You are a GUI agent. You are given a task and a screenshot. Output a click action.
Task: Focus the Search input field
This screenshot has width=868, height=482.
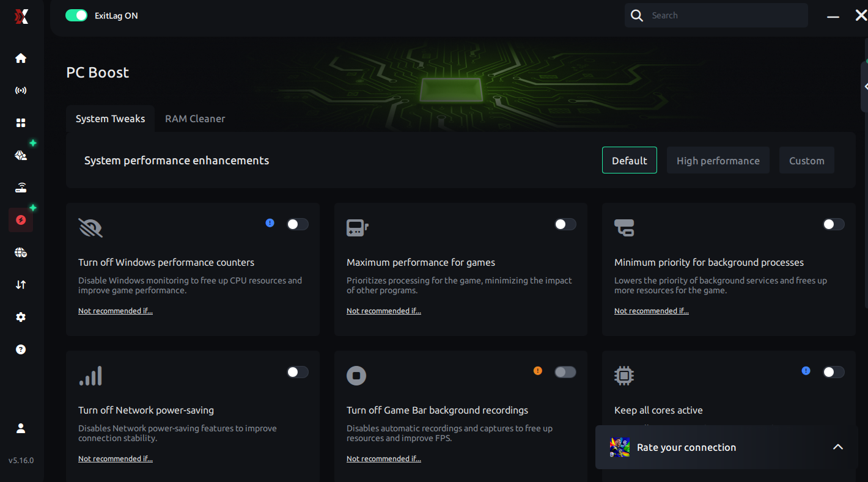tap(716, 16)
